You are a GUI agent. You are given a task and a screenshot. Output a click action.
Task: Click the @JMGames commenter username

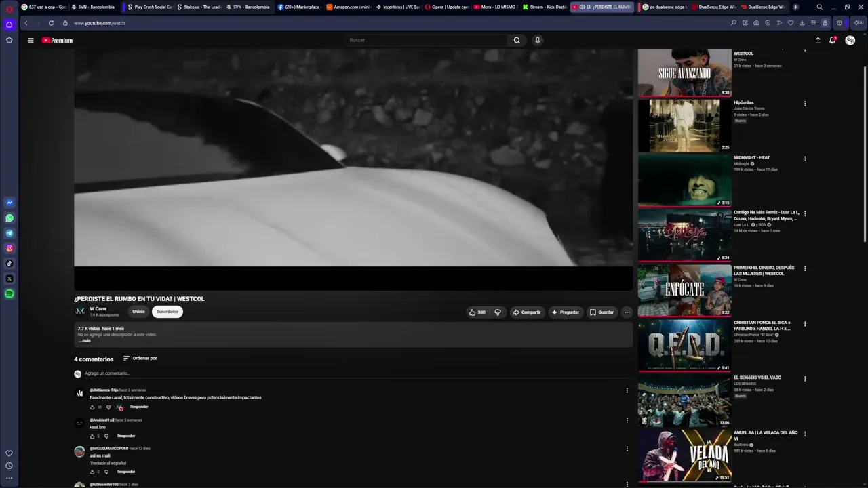pos(104,390)
